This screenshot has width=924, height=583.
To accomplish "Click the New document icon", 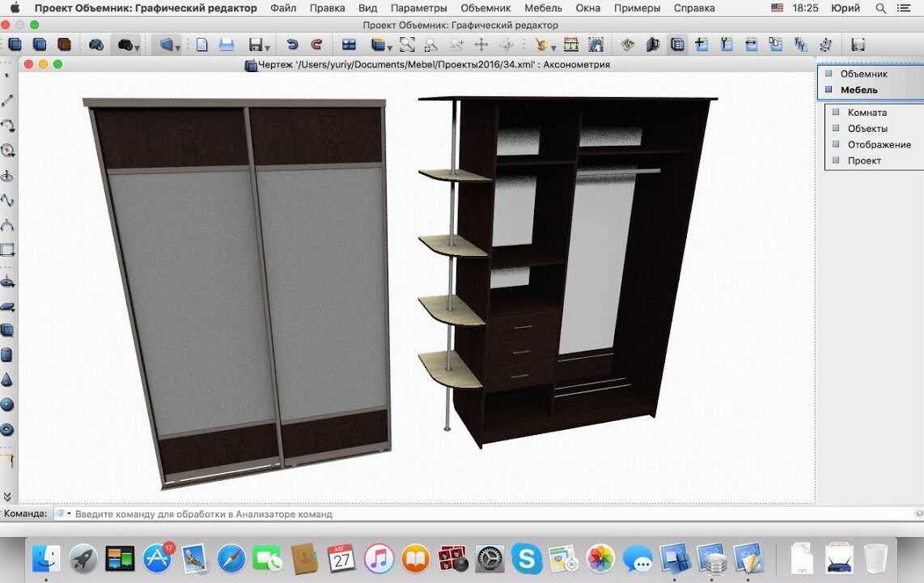I will pyautogui.click(x=202, y=45).
